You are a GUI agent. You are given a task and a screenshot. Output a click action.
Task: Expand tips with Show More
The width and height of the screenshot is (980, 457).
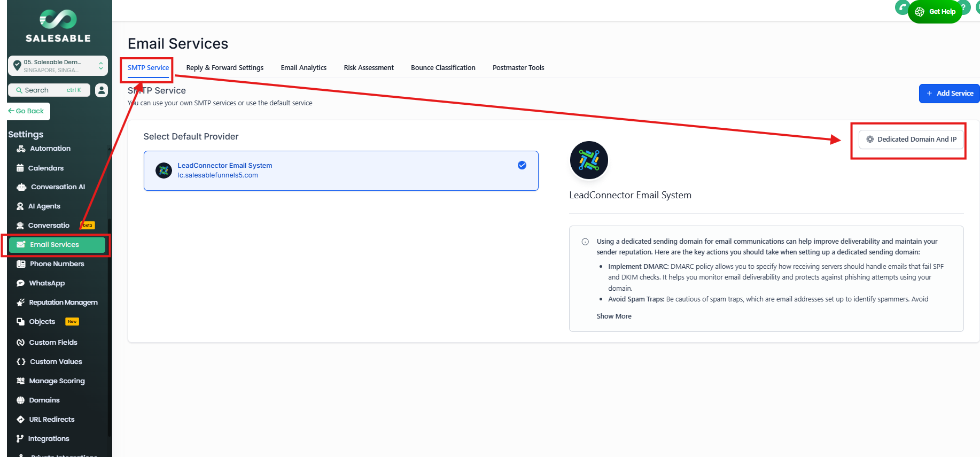click(x=614, y=316)
